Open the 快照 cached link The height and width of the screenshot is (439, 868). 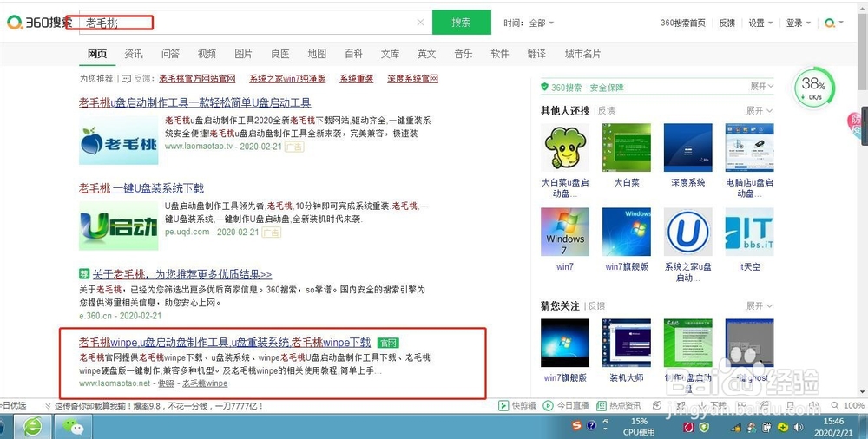(166, 383)
